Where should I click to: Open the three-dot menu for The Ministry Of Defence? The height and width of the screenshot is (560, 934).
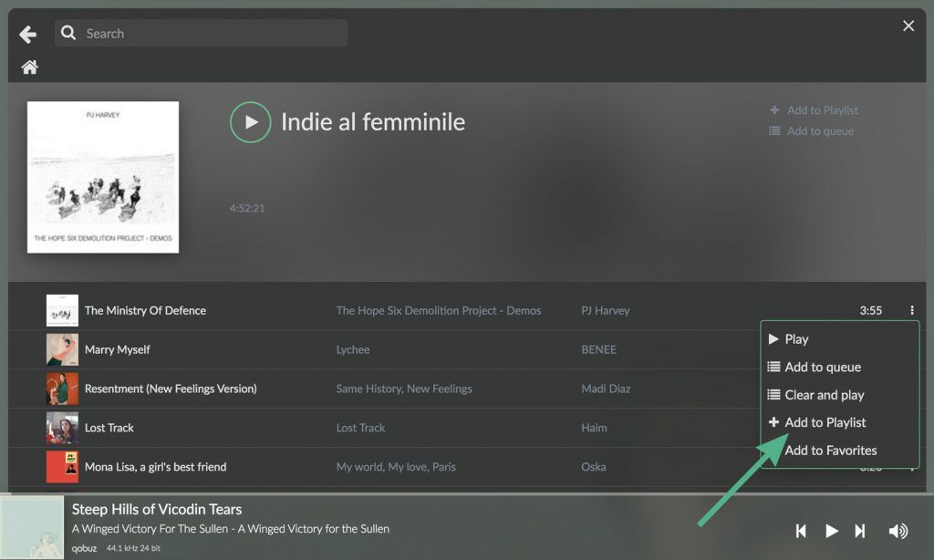(x=912, y=310)
